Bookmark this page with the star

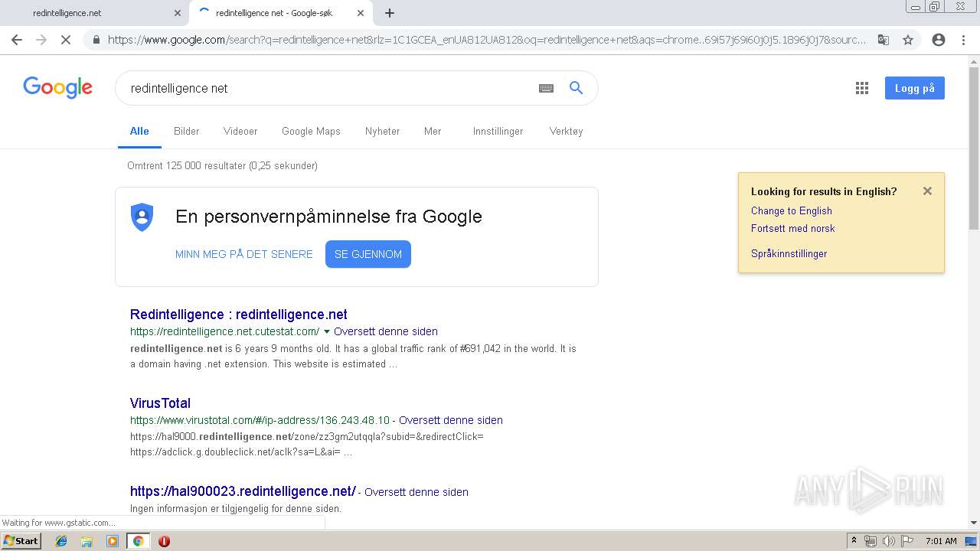908,40
